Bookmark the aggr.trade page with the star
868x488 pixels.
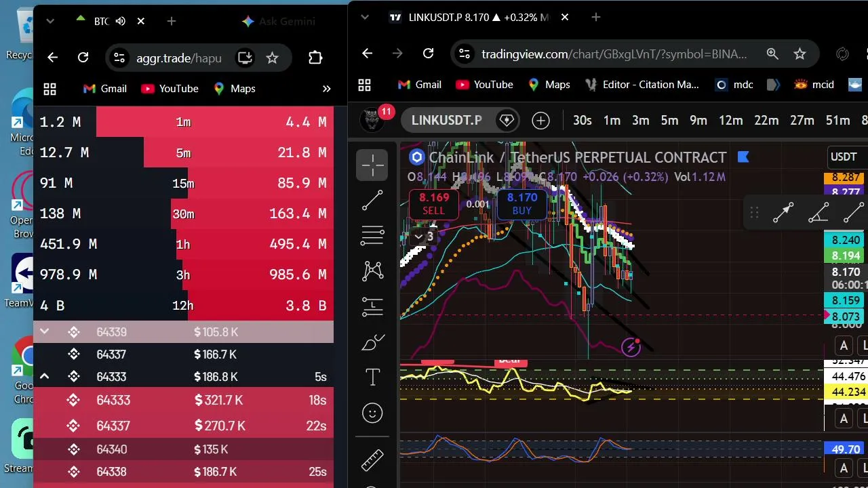(272, 58)
